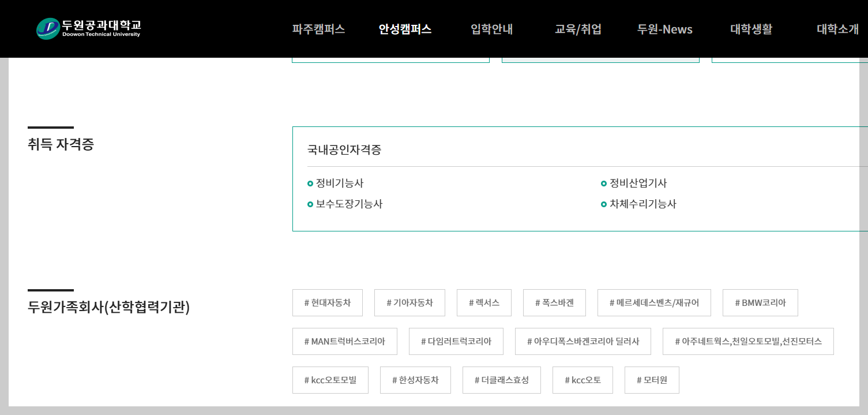This screenshot has width=868, height=415.
Task: Click the # BMW코리아 tag
Action: [760, 302]
